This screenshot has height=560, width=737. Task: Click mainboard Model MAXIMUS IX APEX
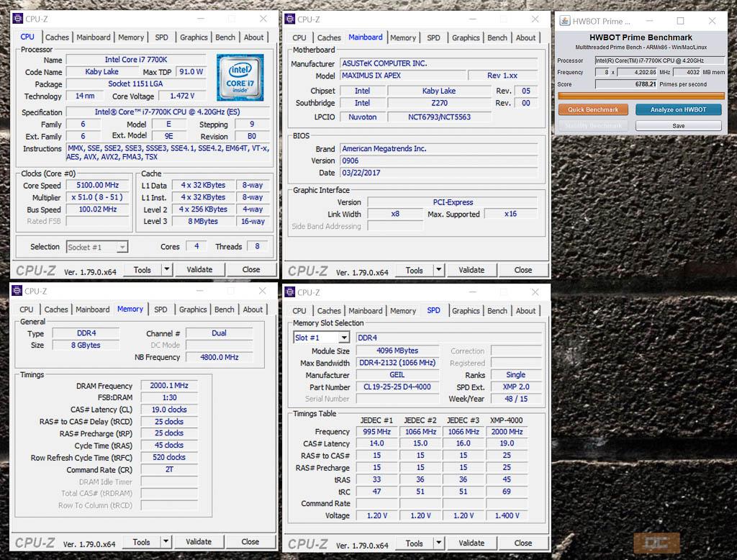403,76
